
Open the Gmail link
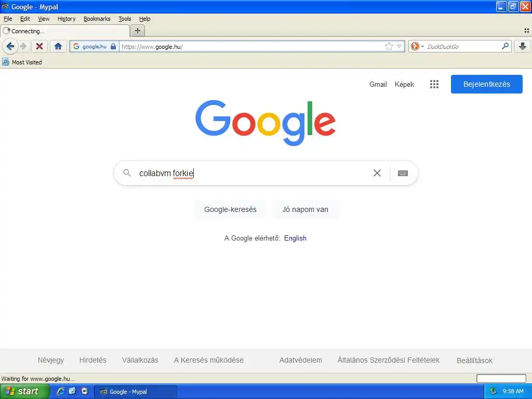(378, 84)
